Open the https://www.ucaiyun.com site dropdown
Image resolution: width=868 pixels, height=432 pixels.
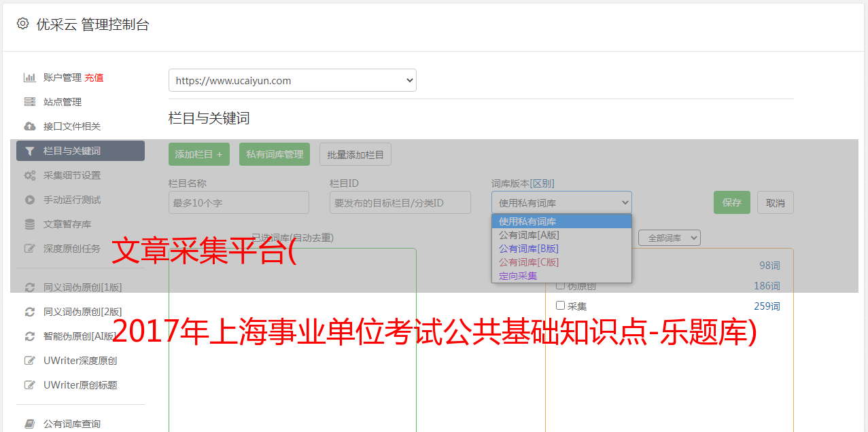[292, 80]
